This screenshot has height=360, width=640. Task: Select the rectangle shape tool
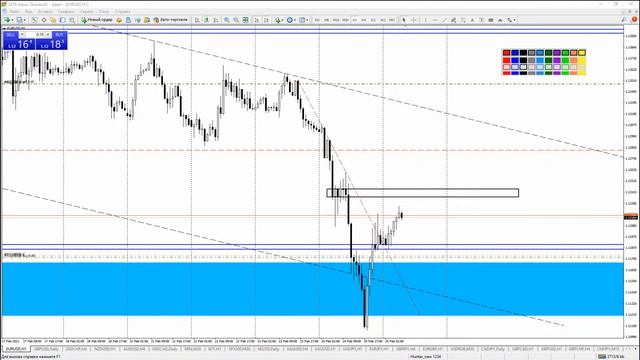pos(491,20)
